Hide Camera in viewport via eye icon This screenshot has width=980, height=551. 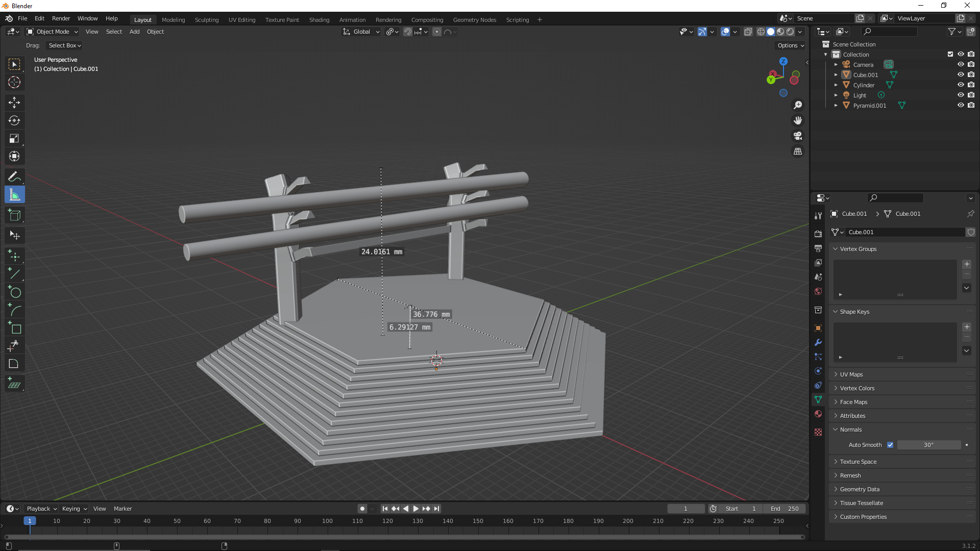pos(961,64)
